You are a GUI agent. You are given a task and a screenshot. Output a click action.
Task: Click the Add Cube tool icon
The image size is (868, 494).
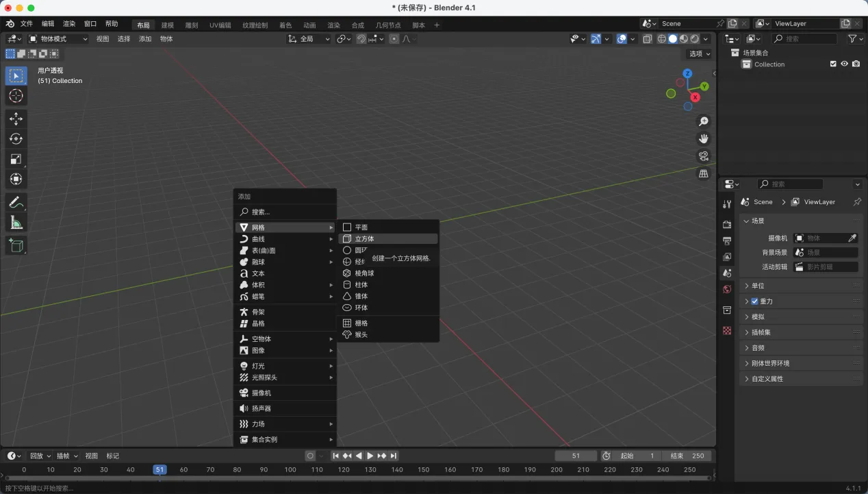[16, 245]
